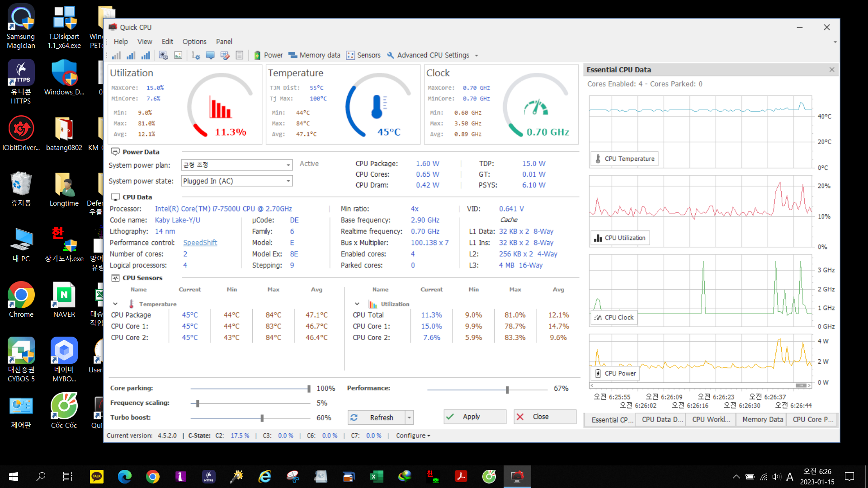The width and height of the screenshot is (868, 488).
Task: Click the table eraser toolbar icon
Action: pos(225,55)
